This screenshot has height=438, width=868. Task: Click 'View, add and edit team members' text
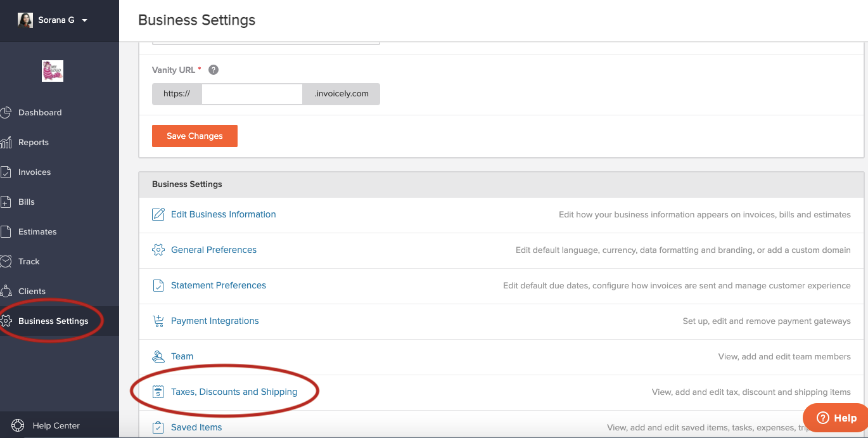(x=784, y=357)
